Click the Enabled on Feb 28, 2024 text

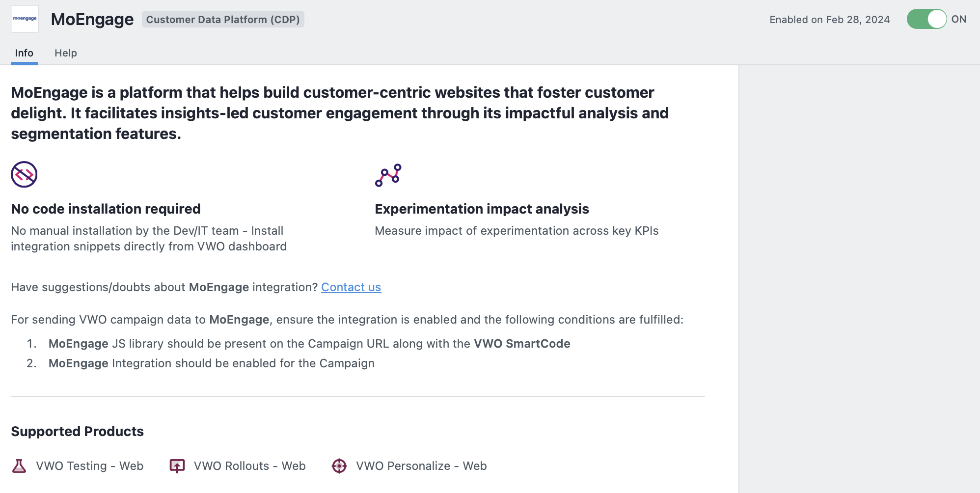coord(830,20)
